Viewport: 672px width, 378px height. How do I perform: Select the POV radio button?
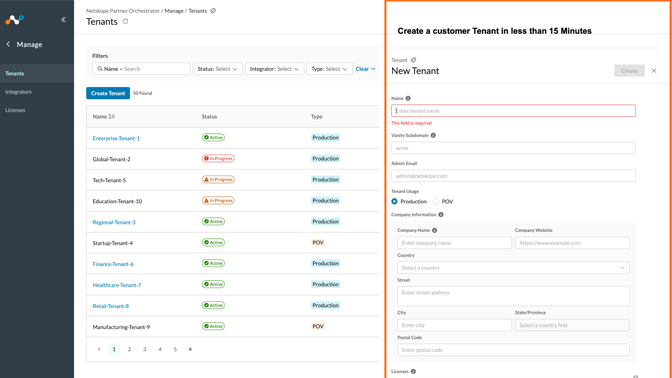tap(436, 201)
